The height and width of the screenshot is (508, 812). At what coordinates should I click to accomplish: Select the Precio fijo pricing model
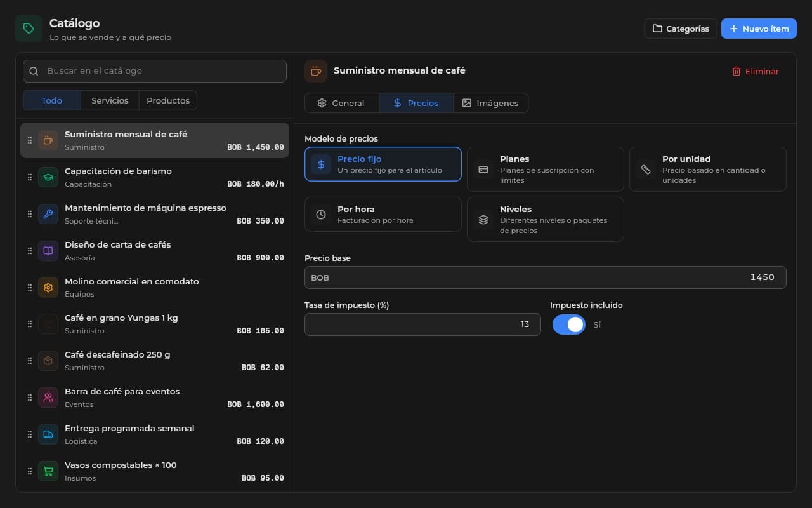[383, 164]
